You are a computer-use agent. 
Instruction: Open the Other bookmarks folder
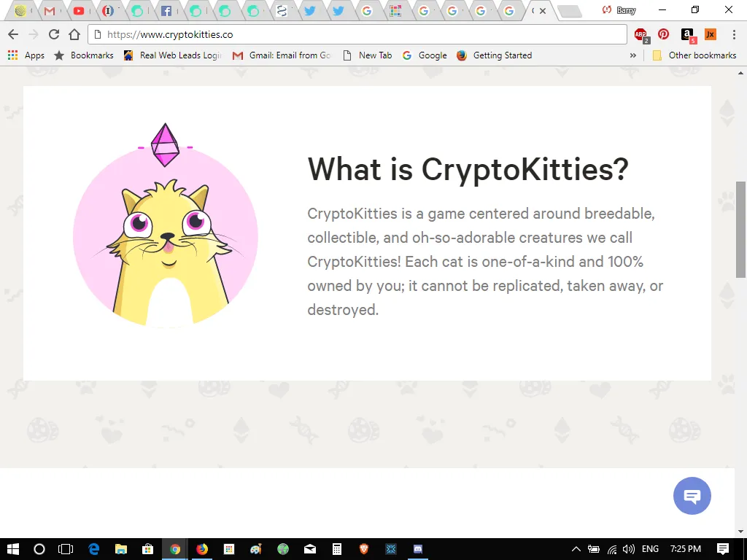(x=694, y=55)
